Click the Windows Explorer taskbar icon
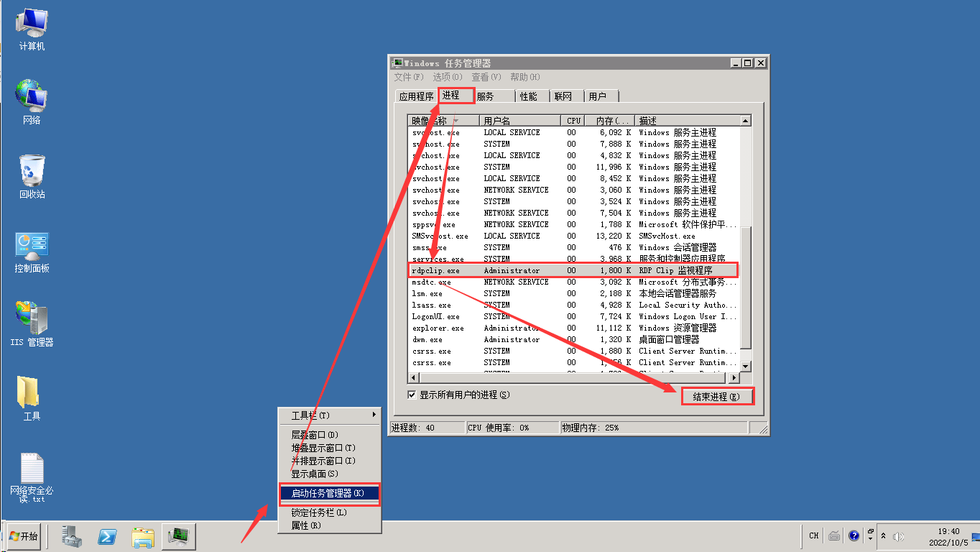This screenshot has height=552, width=980. [x=143, y=536]
